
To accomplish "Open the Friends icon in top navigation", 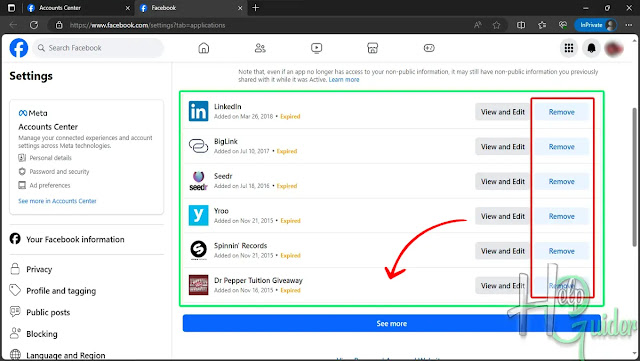I will point(260,48).
